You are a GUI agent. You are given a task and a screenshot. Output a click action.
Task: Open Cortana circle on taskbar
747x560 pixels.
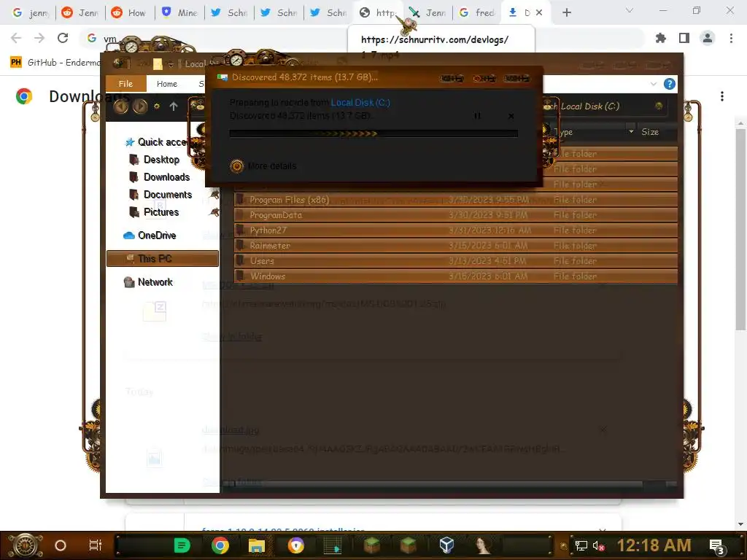pyautogui.click(x=60, y=545)
